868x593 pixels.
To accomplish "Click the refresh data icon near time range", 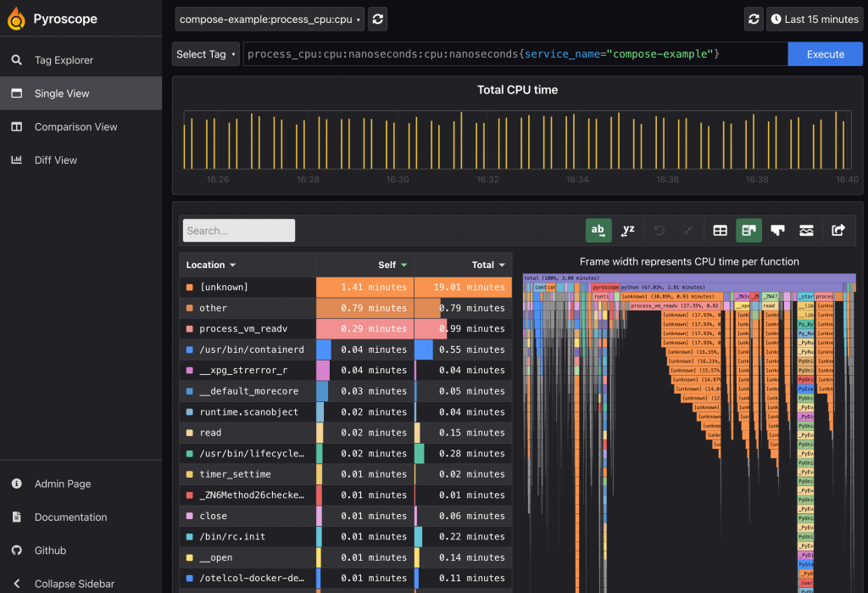I will [754, 20].
